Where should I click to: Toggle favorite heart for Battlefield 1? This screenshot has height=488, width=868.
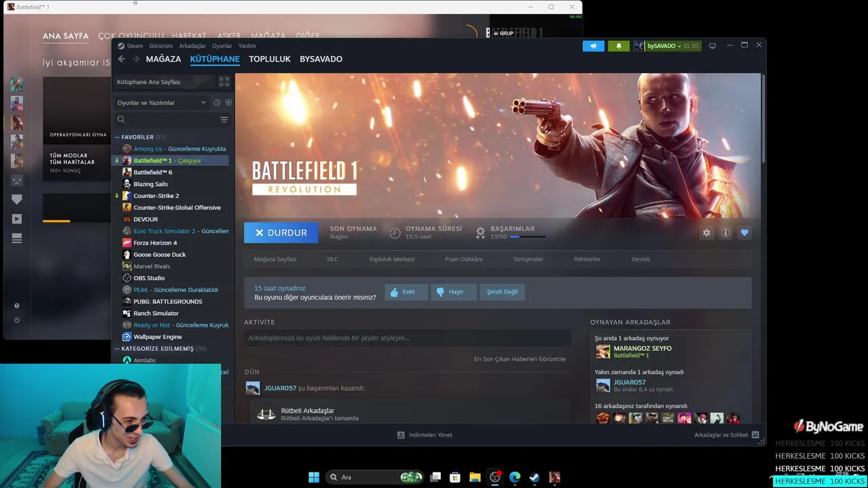[x=745, y=232]
